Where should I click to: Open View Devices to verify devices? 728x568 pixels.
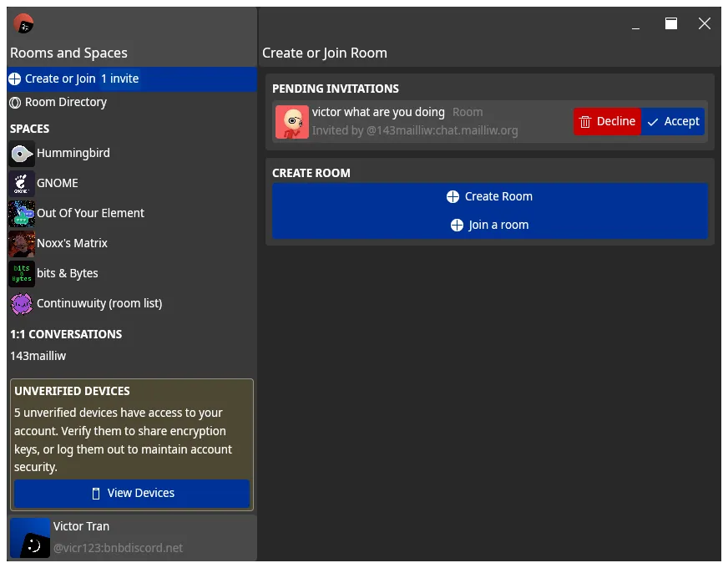coord(131,493)
